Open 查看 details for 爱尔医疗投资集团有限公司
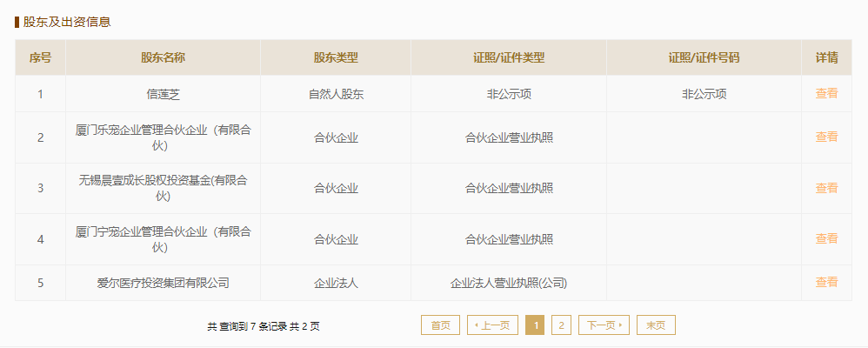Image resolution: width=868 pixels, height=348 pixels. tap(826, 282)
